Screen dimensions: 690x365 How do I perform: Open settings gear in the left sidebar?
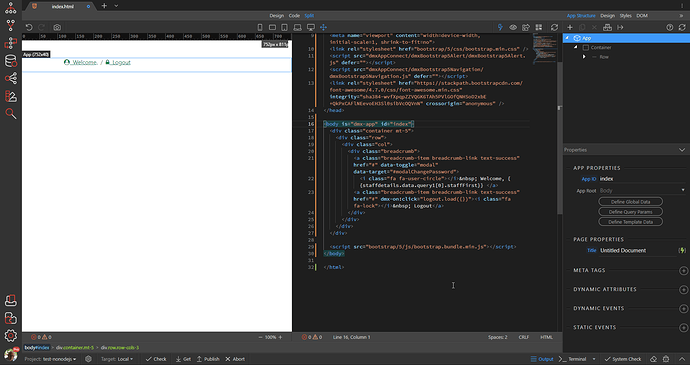pyautogui.click(x=11, y=336)
